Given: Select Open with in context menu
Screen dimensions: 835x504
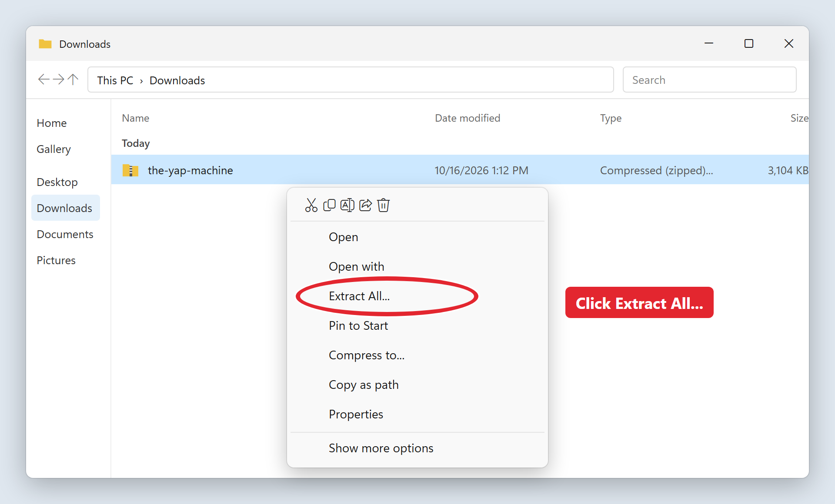Looking at the screenshot, I should click(417, 266).
